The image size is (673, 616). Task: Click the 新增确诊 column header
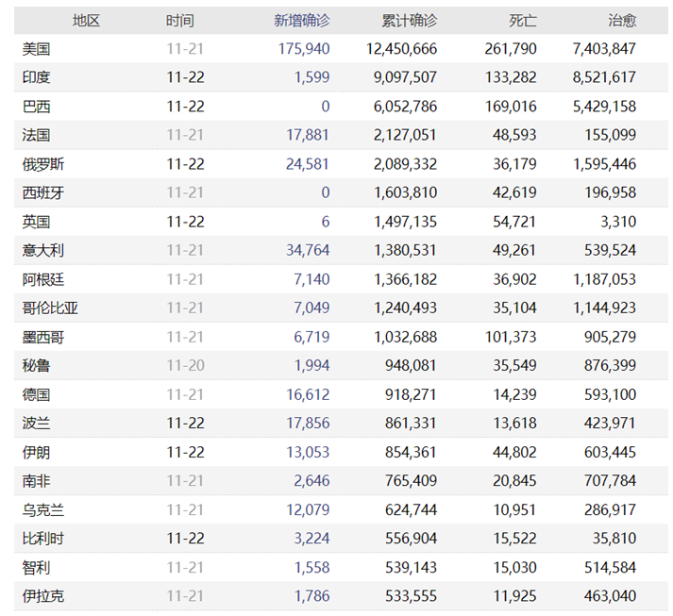(302, 21)
